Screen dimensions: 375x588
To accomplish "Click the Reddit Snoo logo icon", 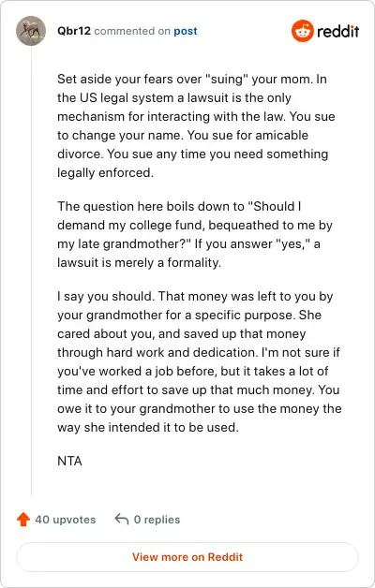I will 302,31.
